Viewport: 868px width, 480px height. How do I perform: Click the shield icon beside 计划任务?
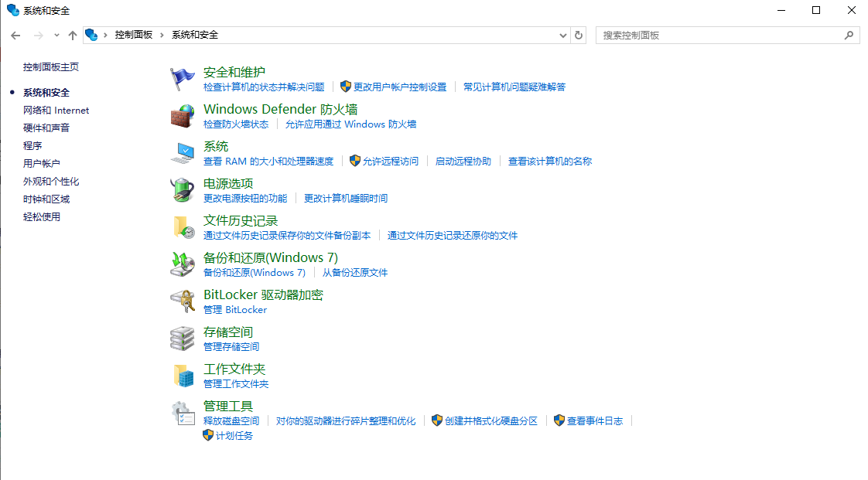(x=208, y=436)
